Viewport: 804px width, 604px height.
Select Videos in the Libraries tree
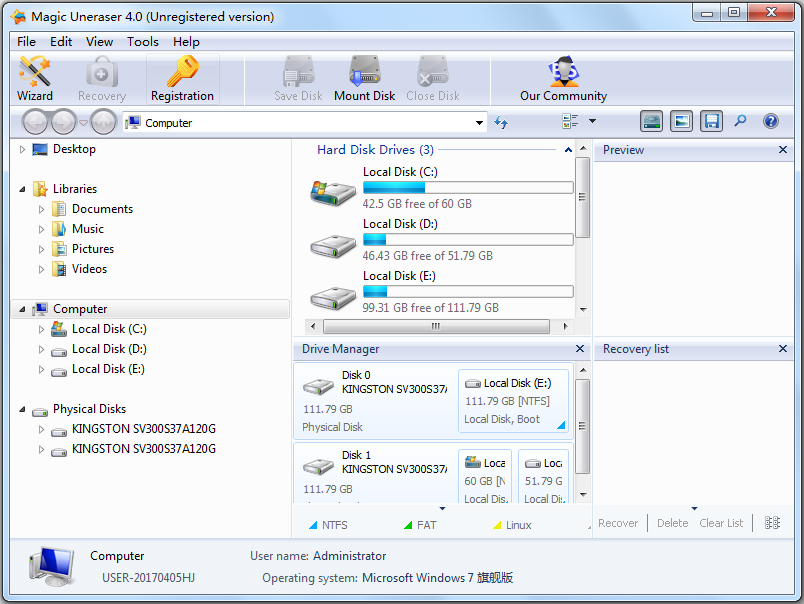[89, 269]
